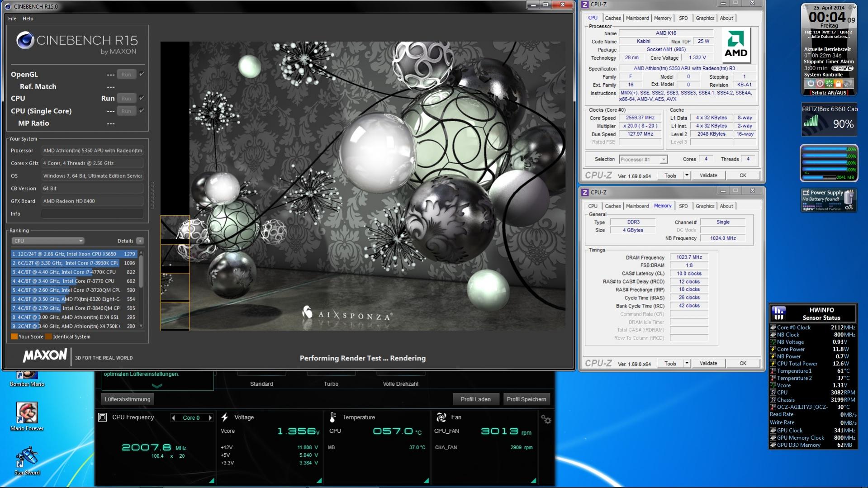Open the Cinebench File menu
868x488 pixels.
[x=12, y=19]
